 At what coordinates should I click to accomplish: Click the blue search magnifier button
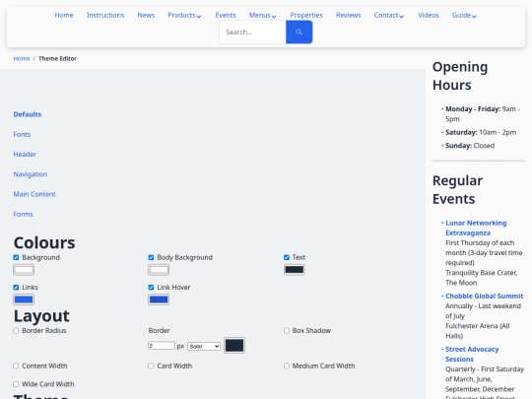tap(299, 32)
